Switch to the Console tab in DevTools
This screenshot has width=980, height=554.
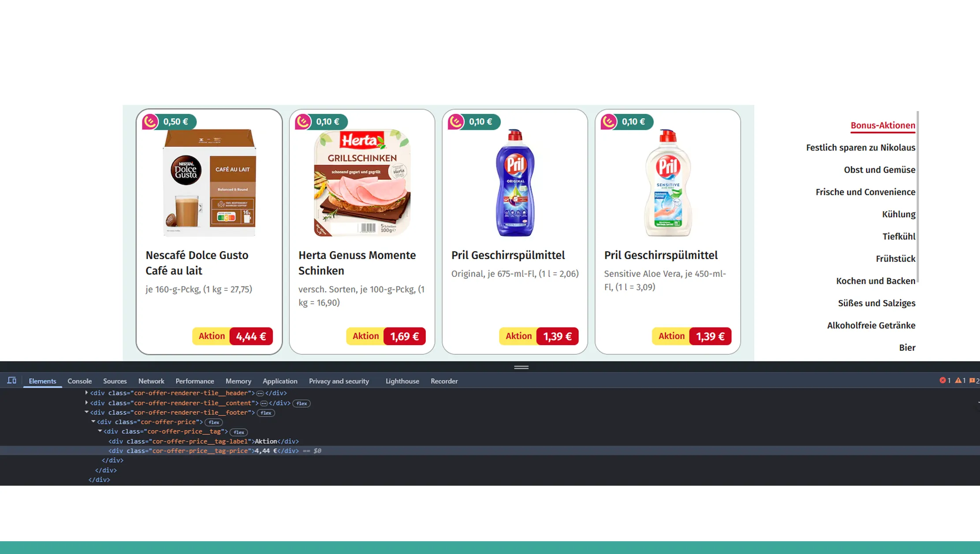[79, 381]
